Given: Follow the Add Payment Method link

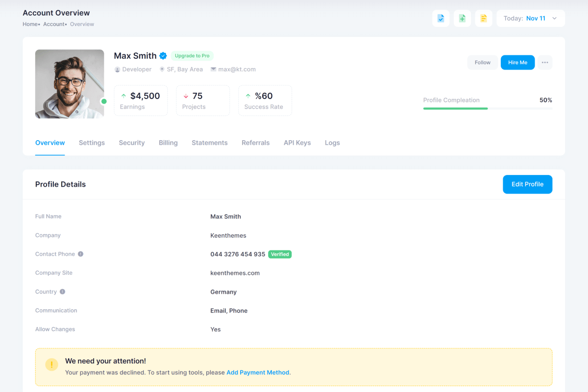Looking at the screenshot, I should (258, 372).
